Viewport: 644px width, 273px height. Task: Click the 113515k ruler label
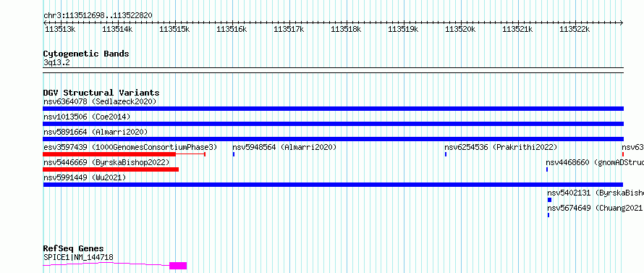174,29
